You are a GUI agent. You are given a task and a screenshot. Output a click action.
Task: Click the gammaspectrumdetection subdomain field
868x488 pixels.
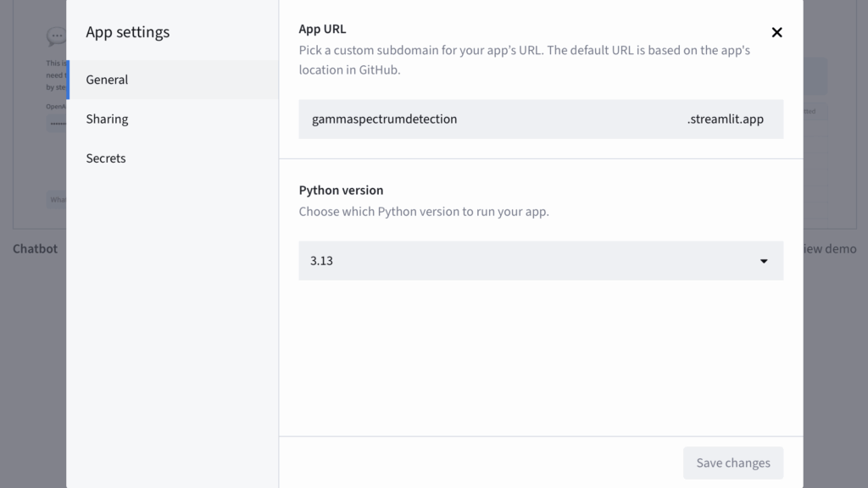point(475,119)
